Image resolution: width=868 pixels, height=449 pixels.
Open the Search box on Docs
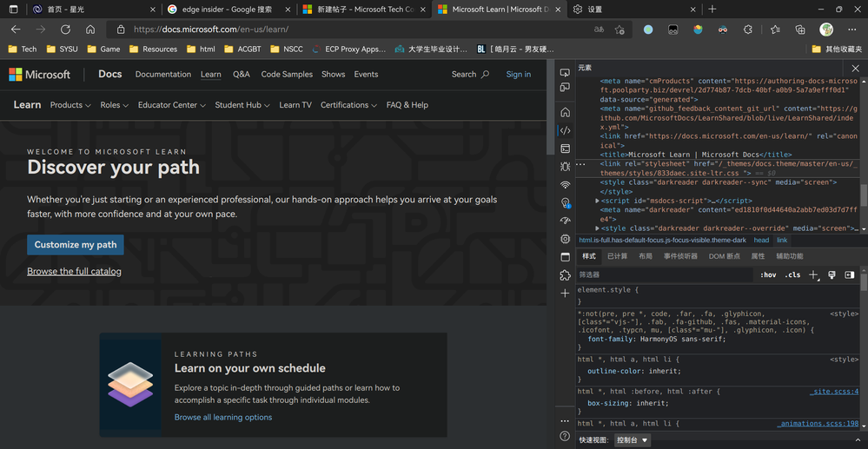coord(470,74)
